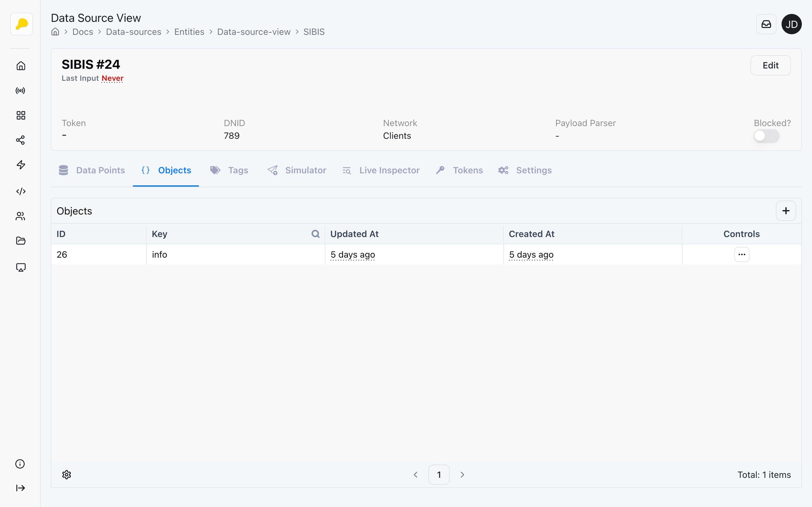Open the row controls ellipsis menu
This screenshot has width=812, height=507.
(742, 254)
